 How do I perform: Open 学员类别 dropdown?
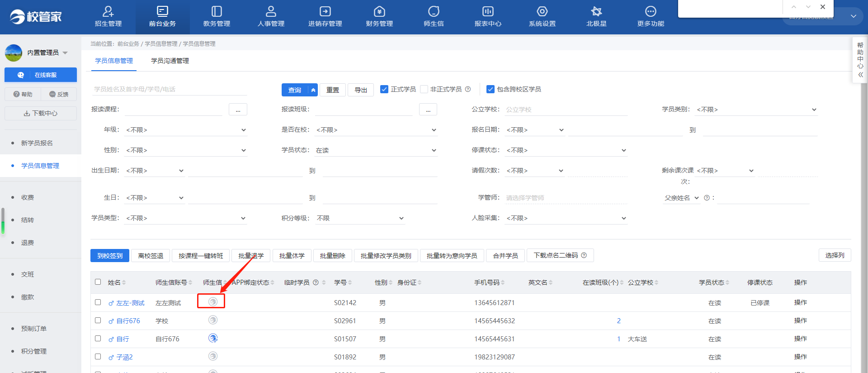(756, 110)
